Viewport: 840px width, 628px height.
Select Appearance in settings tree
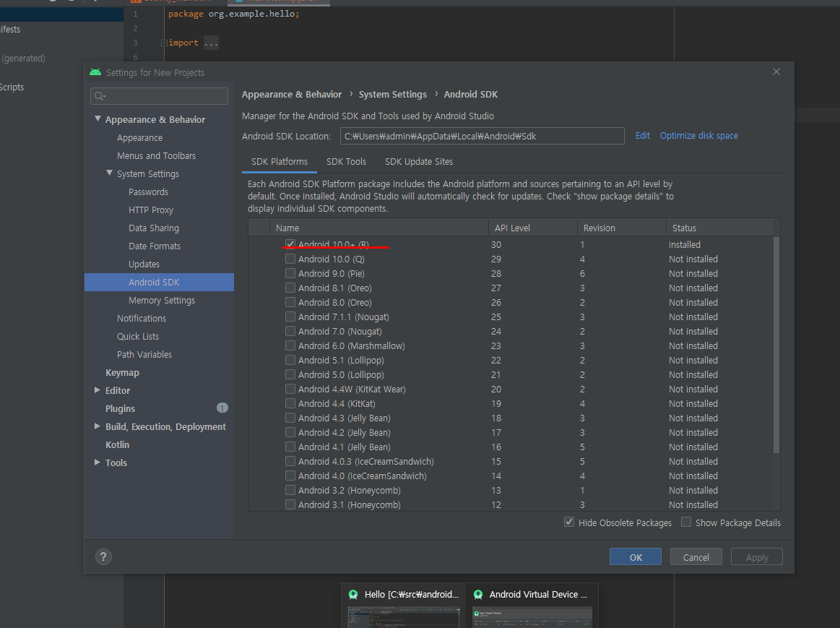(x=140, y=138)
